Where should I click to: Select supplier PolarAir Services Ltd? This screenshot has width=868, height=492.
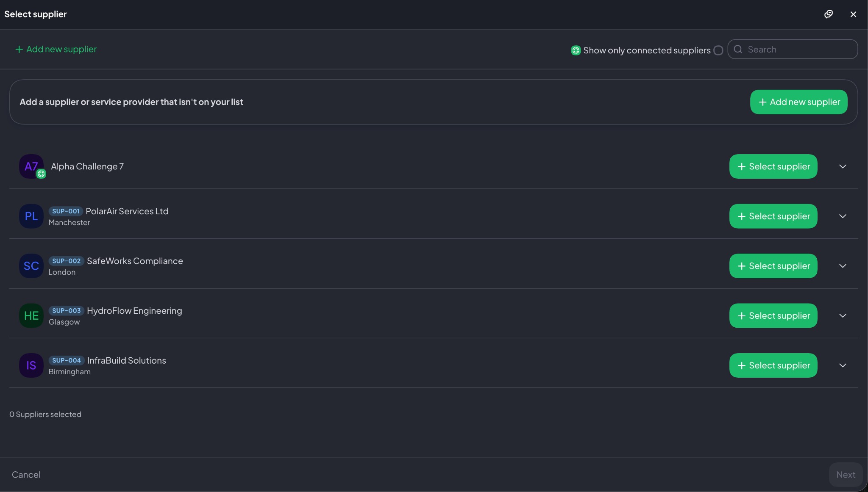(773, 216)
